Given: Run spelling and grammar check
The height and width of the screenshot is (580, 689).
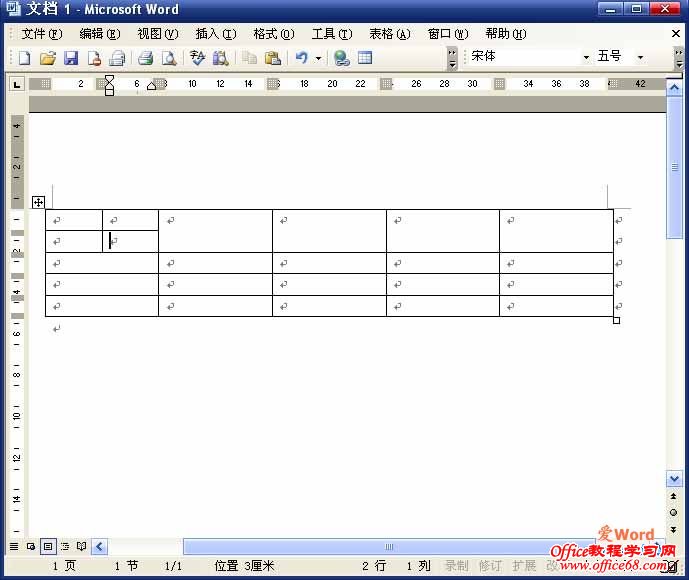Looking at the screenshot, I should coord(197,58).
